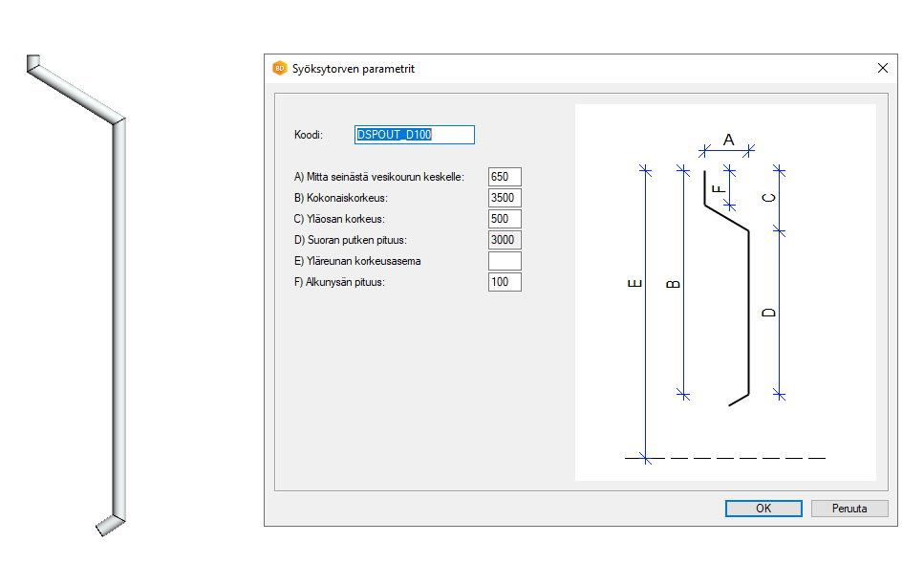Click the empty Yläreunan korkeusasema field

(504, 261)
